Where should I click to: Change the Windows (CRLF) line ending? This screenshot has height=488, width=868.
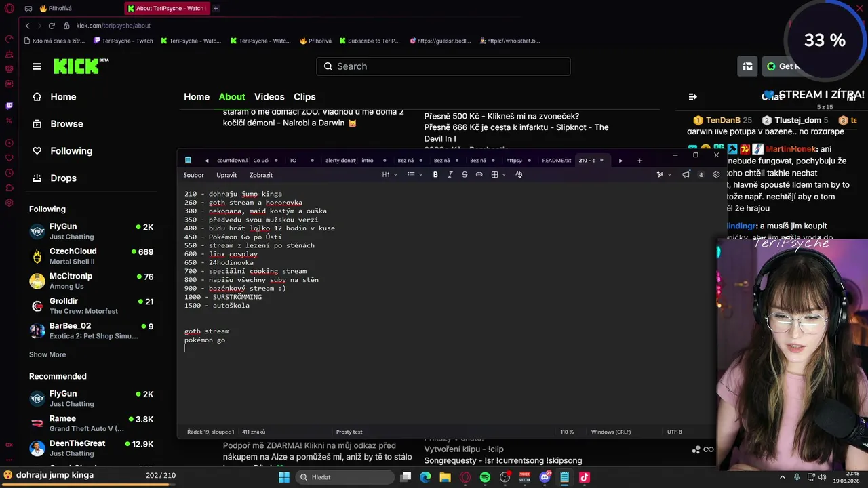click(x=612, y=432)
